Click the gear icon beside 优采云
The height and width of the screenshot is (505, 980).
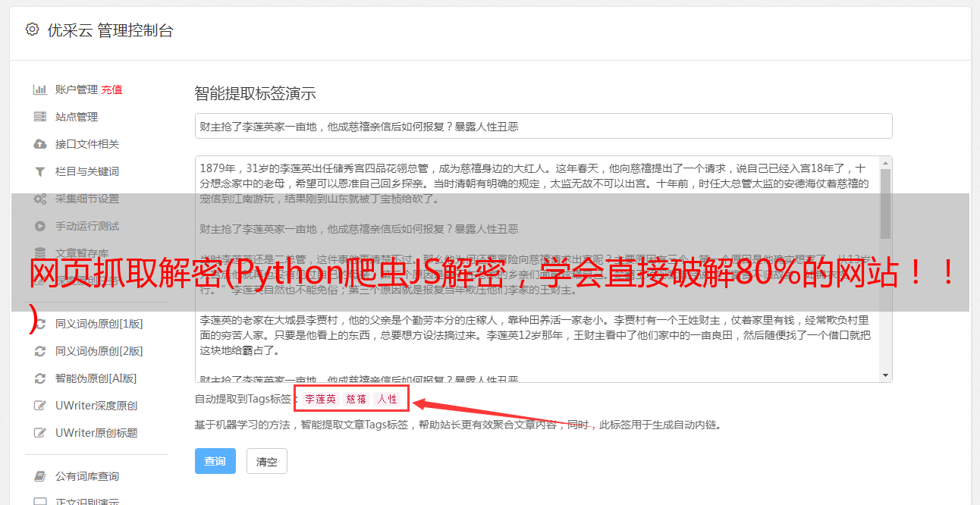point(32,30)
